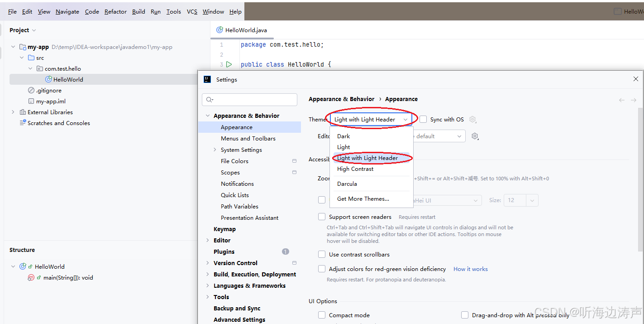Toggle Drag-and-drop with Alt pressed only
The width and height of the screenshot is (644, 324).
pos(465,315)
